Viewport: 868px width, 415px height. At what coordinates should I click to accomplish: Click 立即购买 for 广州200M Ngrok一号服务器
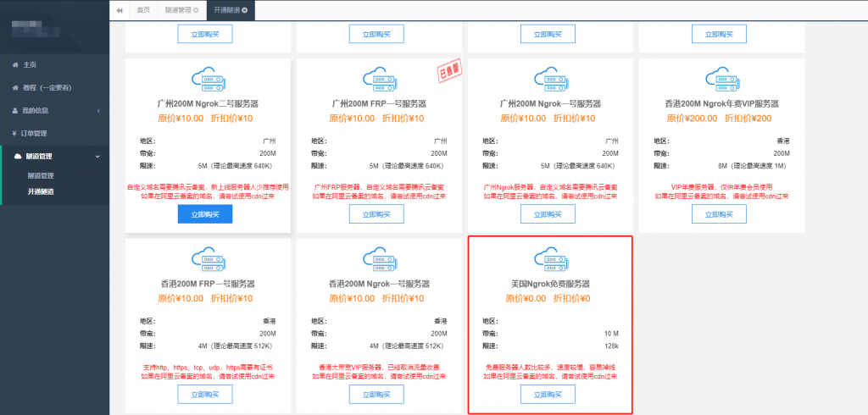pyautogui.click(x=548, y=214)
